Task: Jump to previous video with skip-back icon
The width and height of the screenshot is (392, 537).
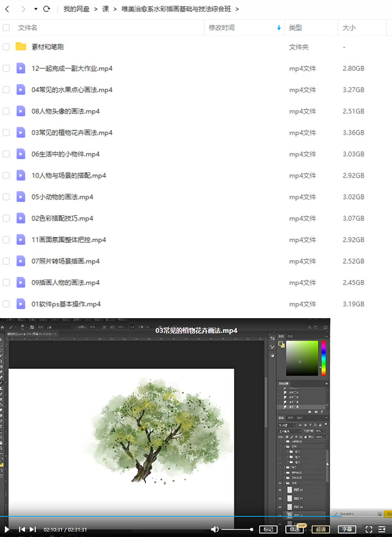Action: [21, 529]
